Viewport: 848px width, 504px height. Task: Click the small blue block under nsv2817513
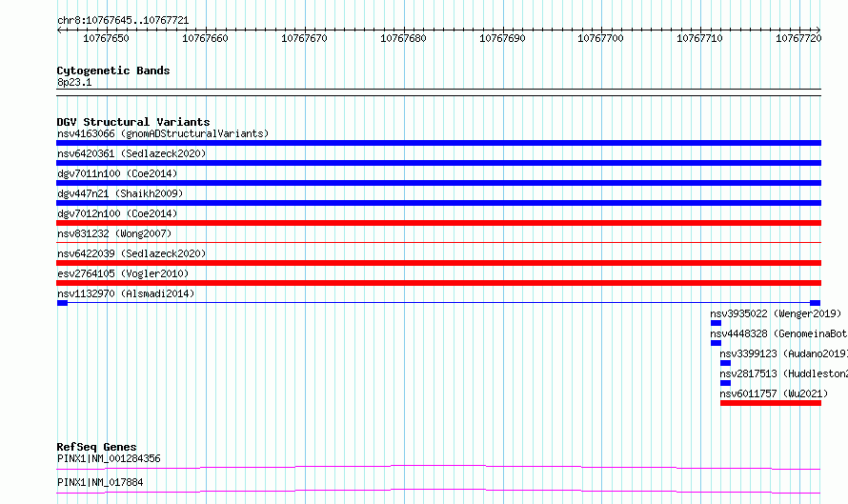click(725, 383)
